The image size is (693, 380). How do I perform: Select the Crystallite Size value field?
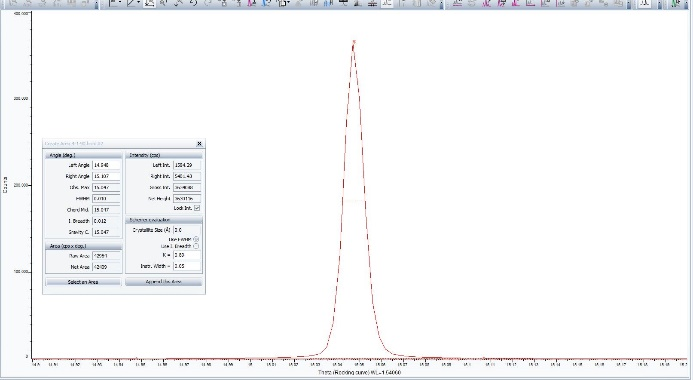[x=187, y=230]
